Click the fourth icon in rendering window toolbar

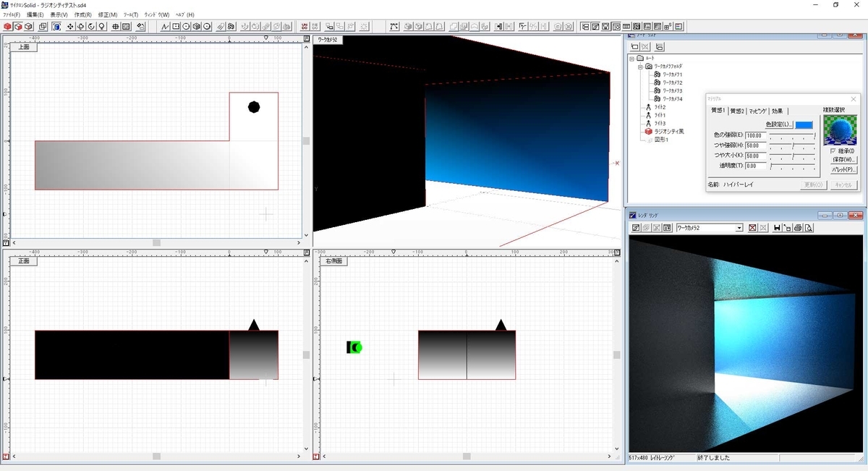click(667, 227)
